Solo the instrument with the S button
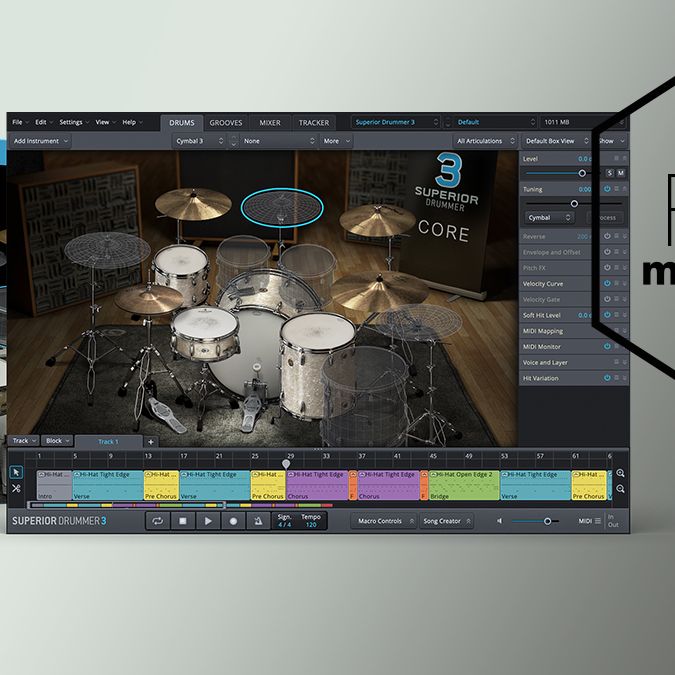 coord(610,173)
